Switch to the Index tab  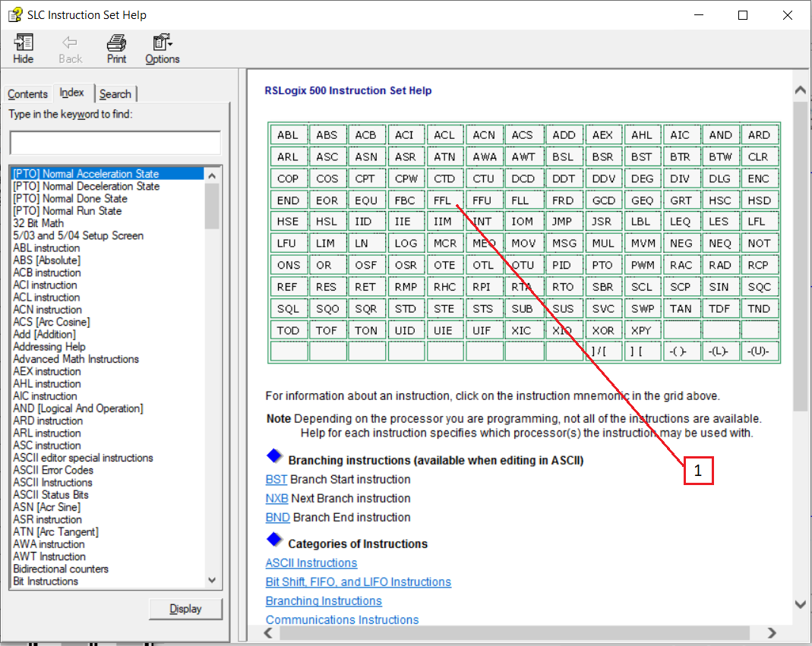[72, 93]
